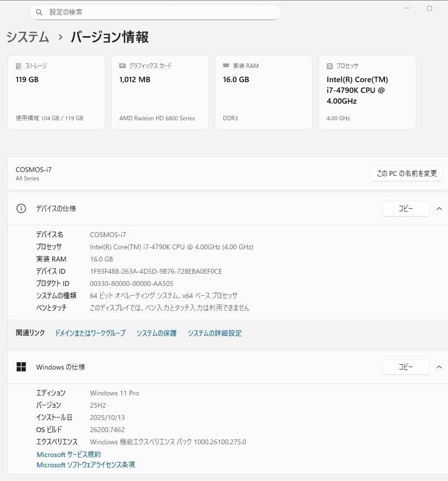Click install date 2025/10/13

click(107, 417)
